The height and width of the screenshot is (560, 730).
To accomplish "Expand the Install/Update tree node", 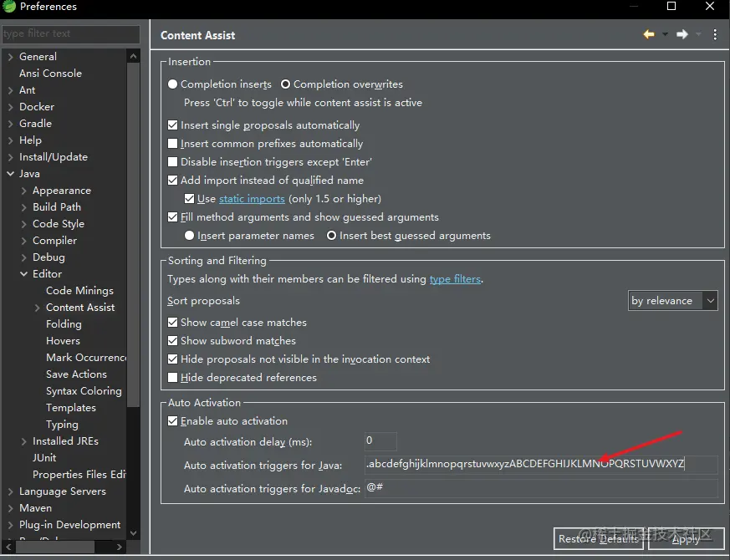I will 10,157.
